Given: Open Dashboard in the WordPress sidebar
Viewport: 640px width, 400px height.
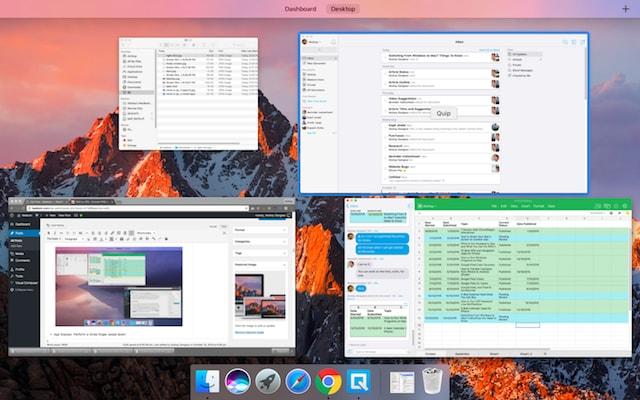Looking at the screenshot, I should coord(24,224).
